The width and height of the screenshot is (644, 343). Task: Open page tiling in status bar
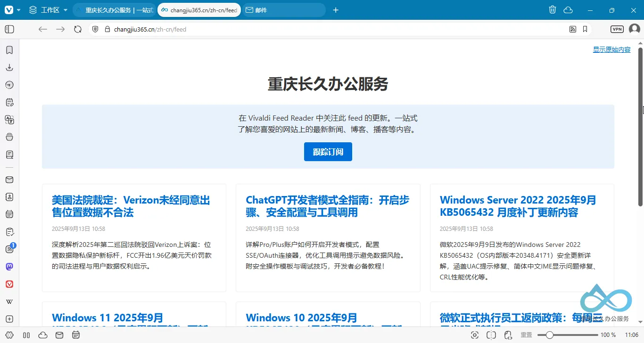tap(491, 335)
